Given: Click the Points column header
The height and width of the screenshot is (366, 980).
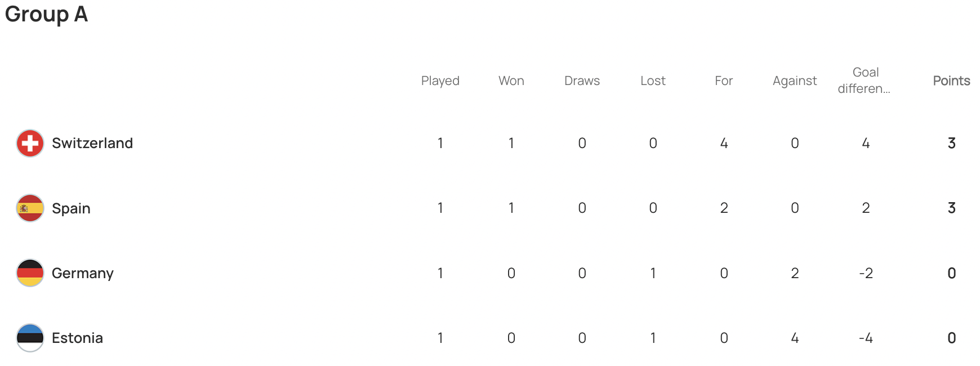Looking at the screenshot, I should pos(952,81).
